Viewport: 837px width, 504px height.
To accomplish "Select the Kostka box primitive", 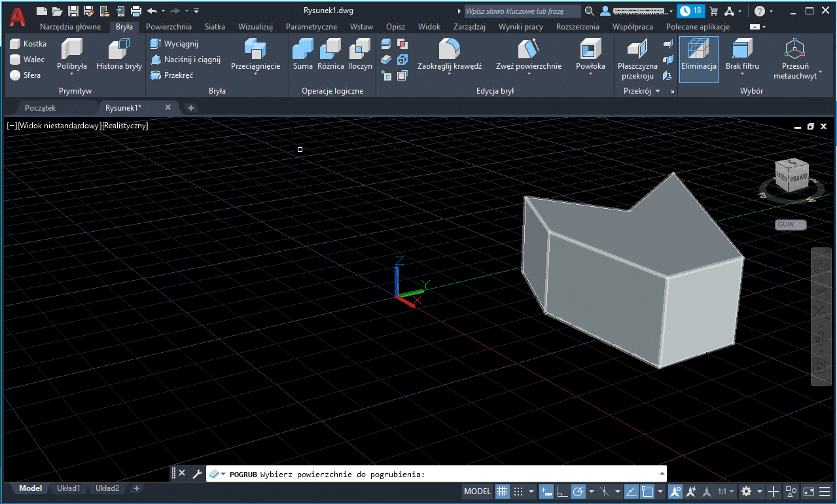I will pyautogui.click(x=27, y=44).
